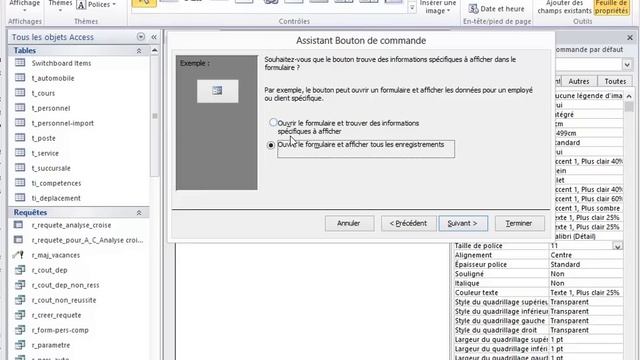Click the Switchboard Items table icon
The width and height of the screenshot is (640, 360).
[x=20, y=63]
